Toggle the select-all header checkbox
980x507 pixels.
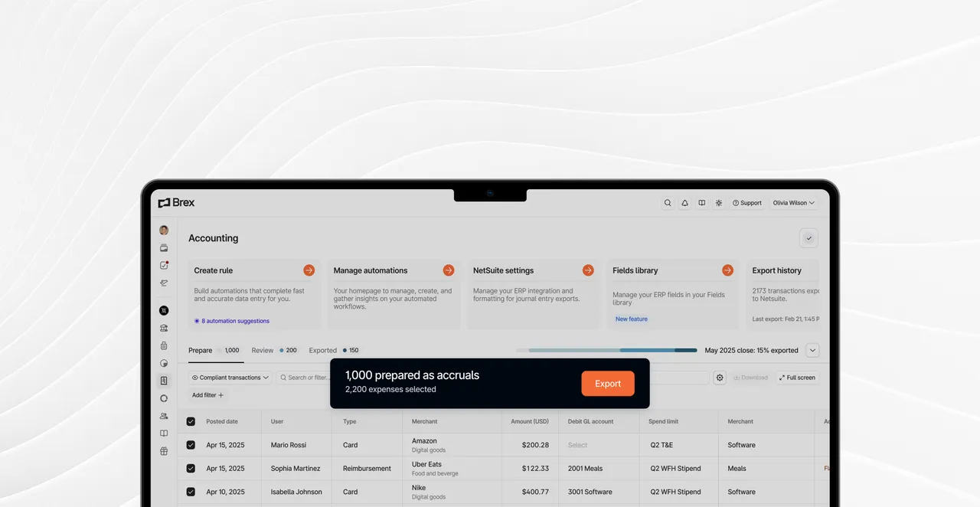[191, 421]
